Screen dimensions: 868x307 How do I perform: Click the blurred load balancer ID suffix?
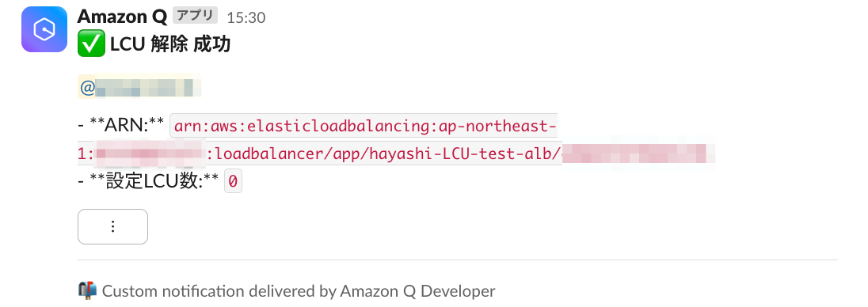tap(637, 153)
